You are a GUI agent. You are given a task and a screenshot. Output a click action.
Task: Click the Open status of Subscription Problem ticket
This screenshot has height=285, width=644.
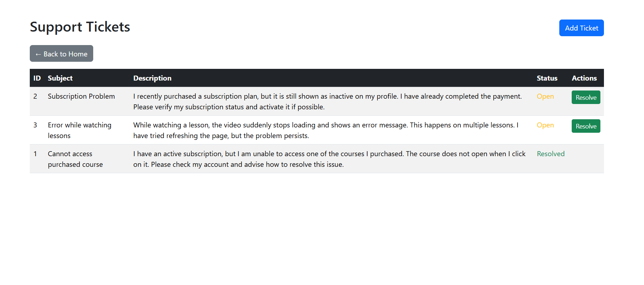coord(545,97)
